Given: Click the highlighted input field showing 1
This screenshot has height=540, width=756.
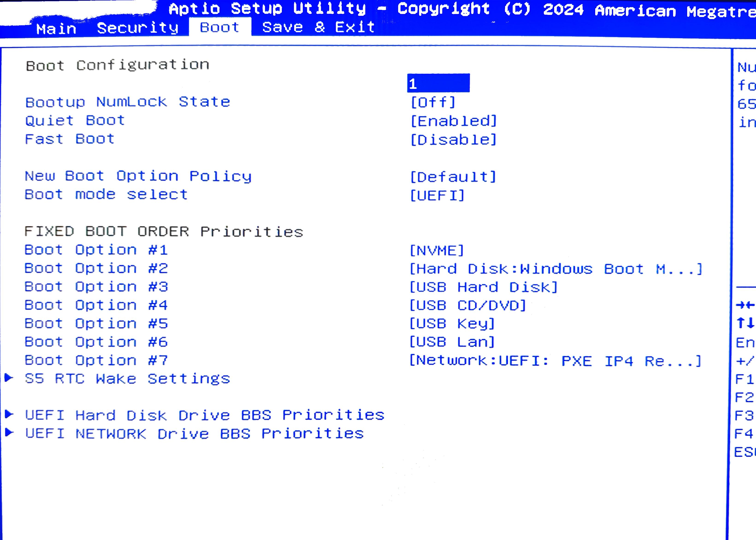Looking at the screenshot, I should pyautogui.click(x=438, y=83).
